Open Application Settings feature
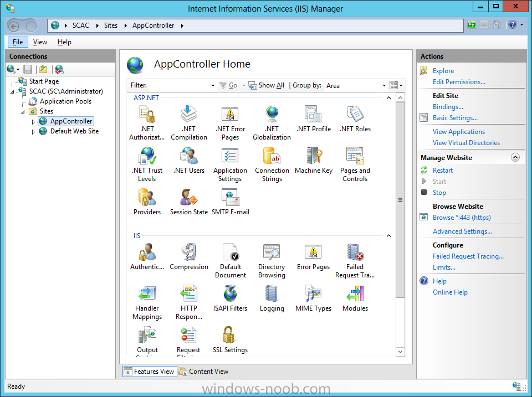Screen dimensions: 532x397 pos(231,164)
